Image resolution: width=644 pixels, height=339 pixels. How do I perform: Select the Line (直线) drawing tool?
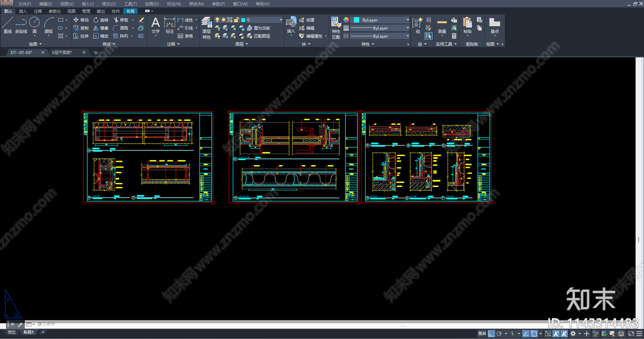8,25
